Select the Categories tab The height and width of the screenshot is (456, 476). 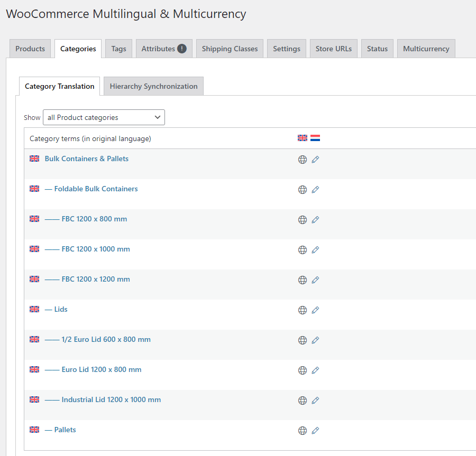(78, 49)
